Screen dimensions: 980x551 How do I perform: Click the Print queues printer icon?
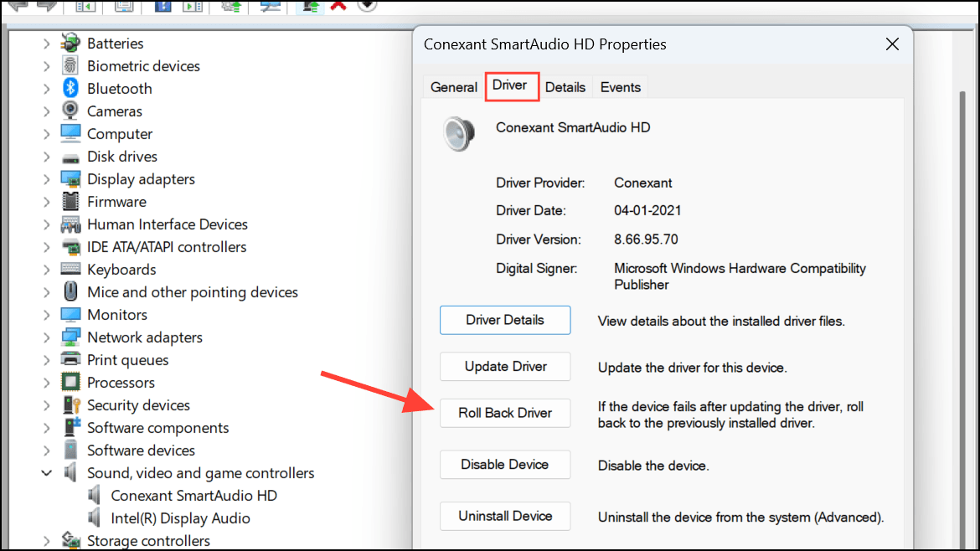coord(70,360)
